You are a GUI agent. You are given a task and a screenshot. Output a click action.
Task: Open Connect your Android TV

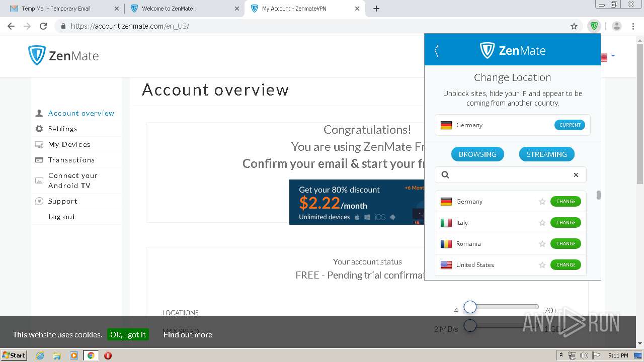73,180
